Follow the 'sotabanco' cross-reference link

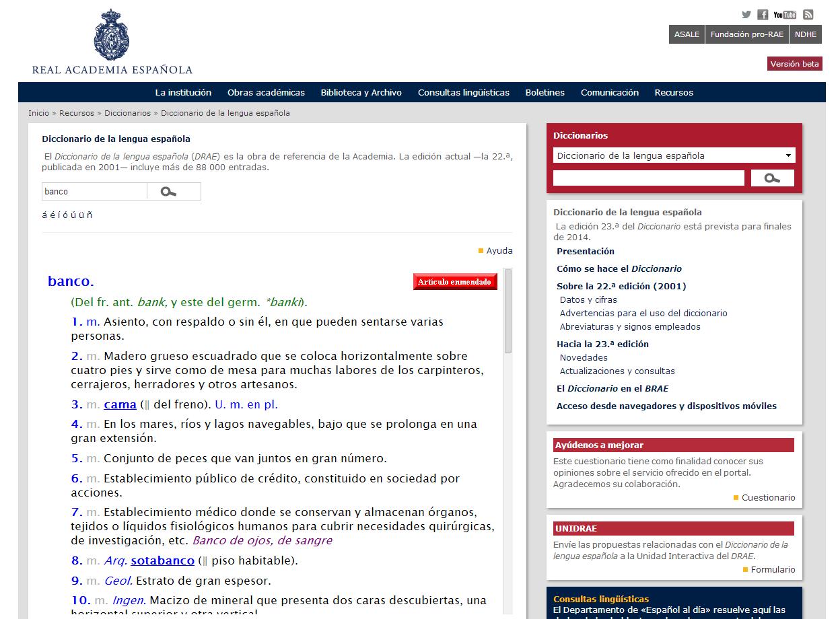(x=162, y=560)
